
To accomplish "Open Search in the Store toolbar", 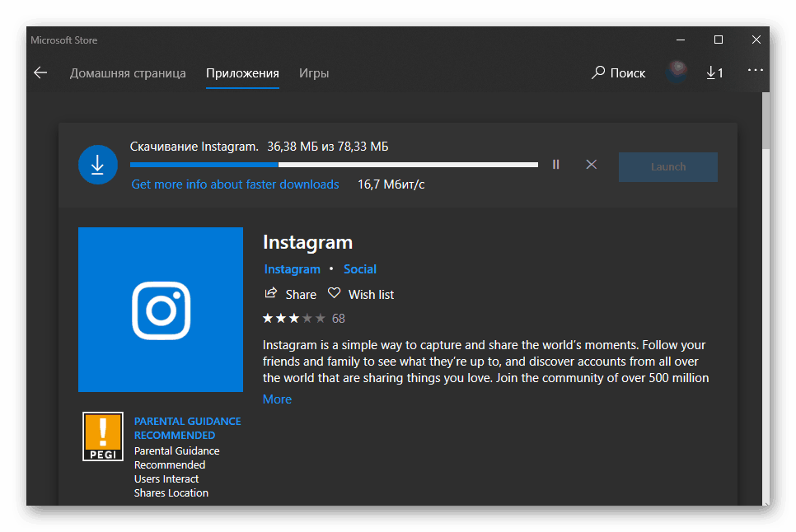I will 618,72.
